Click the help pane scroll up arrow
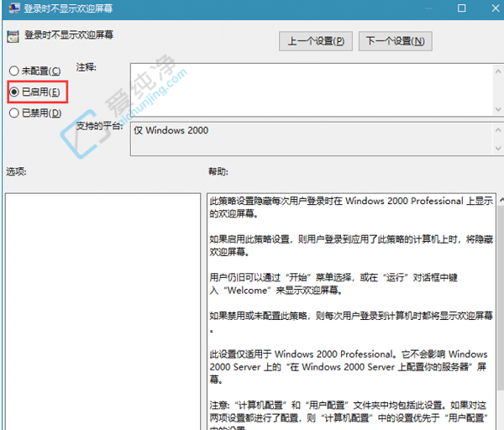504x430 pixels. pyautogui.click(x=501, y=200)
